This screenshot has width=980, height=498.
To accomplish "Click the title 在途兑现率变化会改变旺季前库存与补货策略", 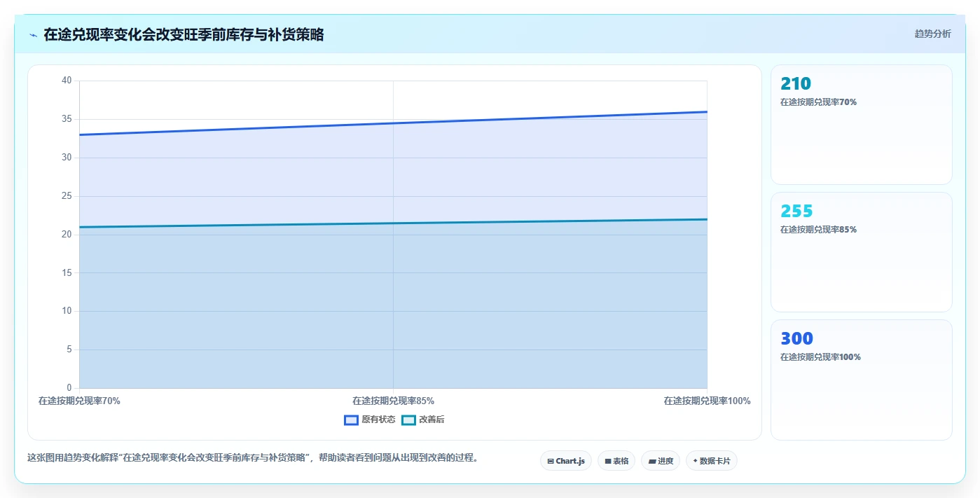I will 184,34.
